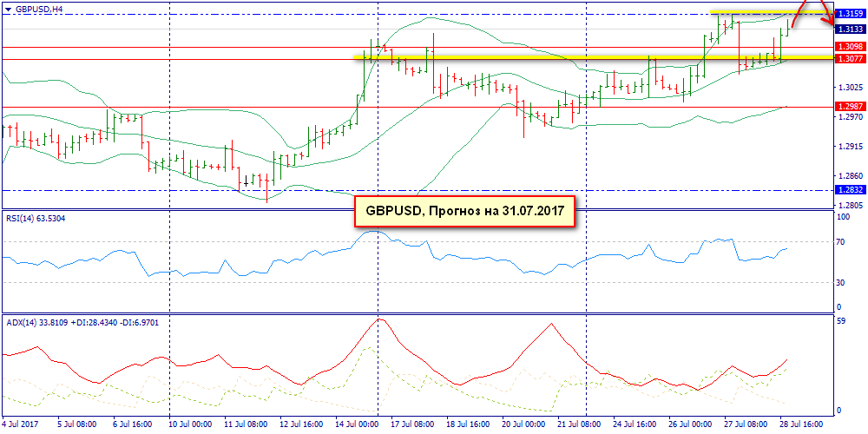This screenshot has height=434, width=868.
Task: Click the ADX scale value 59
Action: [x=841, y=320]
